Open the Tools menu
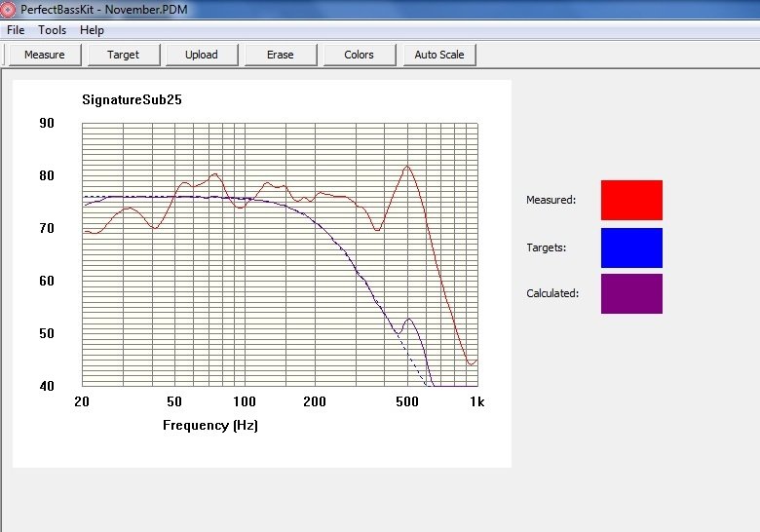Image resolution: width=760 pixels, height=532 pixels. (52, 30)
